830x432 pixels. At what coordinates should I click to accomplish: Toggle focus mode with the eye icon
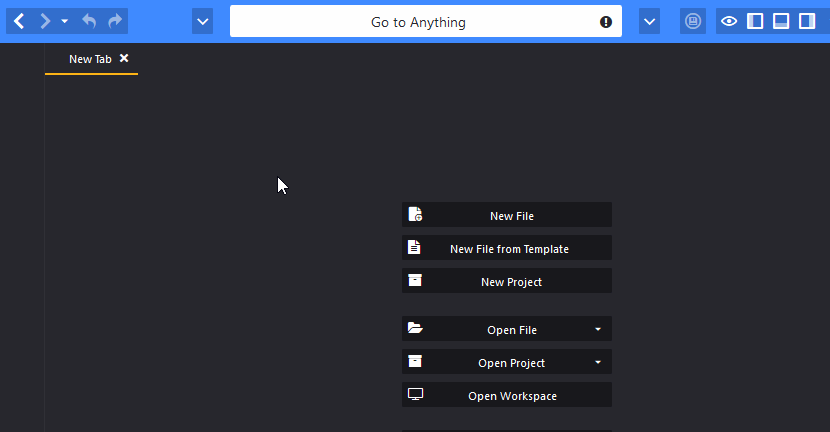coord(729,21)
